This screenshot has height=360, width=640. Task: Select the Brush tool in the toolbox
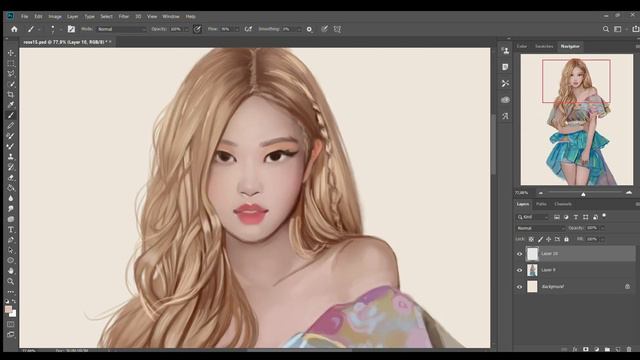11,115
